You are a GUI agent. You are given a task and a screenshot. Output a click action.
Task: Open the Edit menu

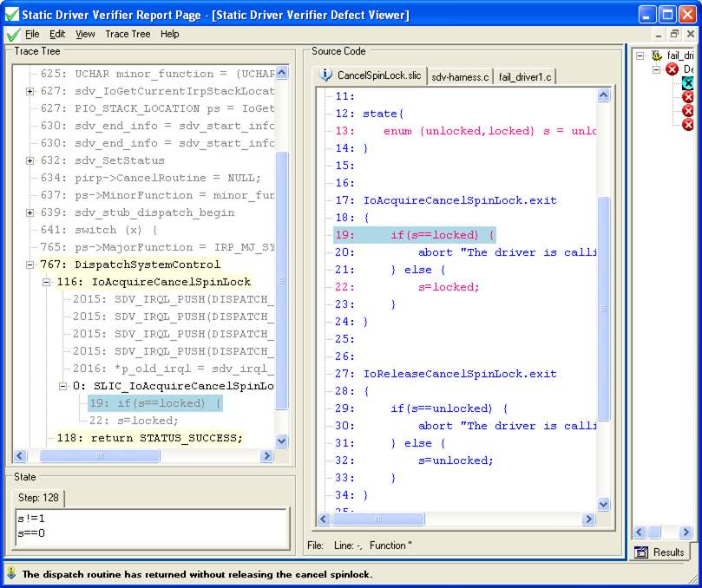57,34
